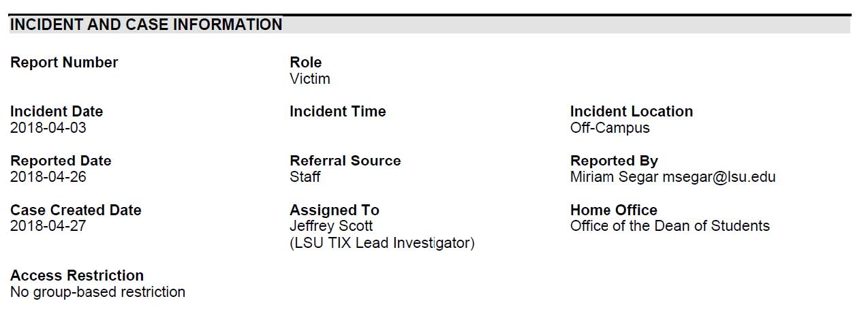This screenshot has height=316, width=868.
Task: Click the LSU TIX Lead Investigator text
Action: tap(382, 243)
